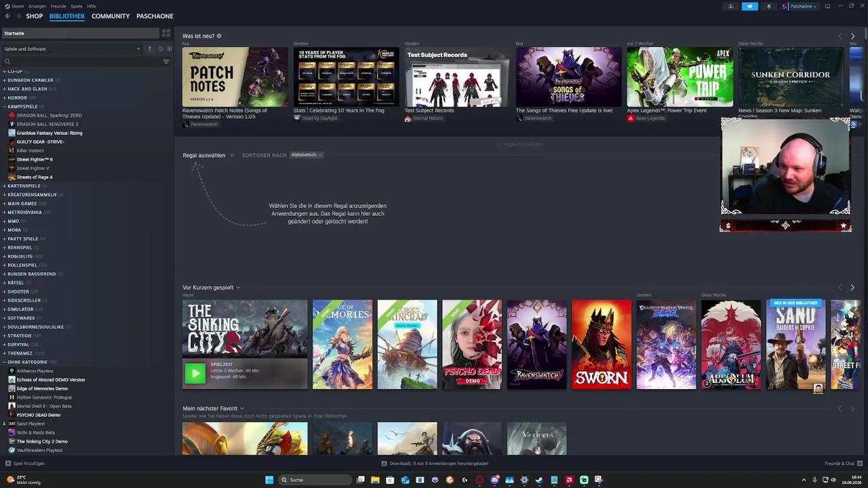Open the Anzeigen menu
Viewport: 868px width, 488px height.
click(37, 6)
